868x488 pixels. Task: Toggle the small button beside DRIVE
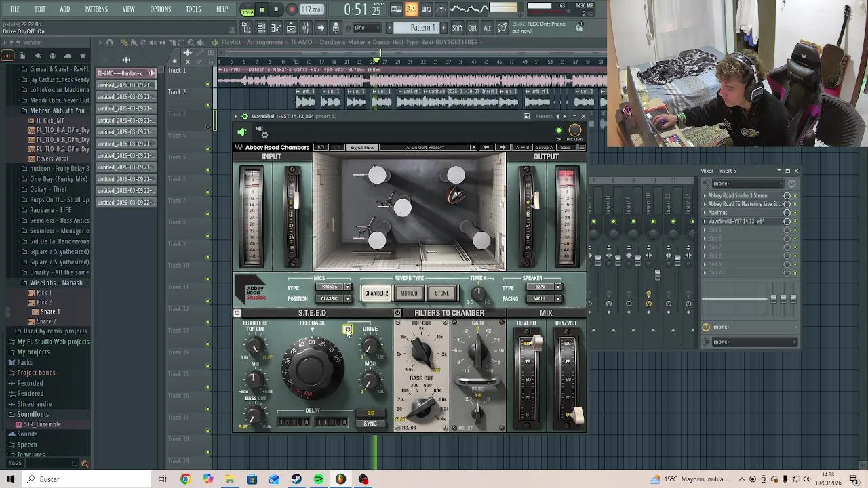(x=348, y=329)
